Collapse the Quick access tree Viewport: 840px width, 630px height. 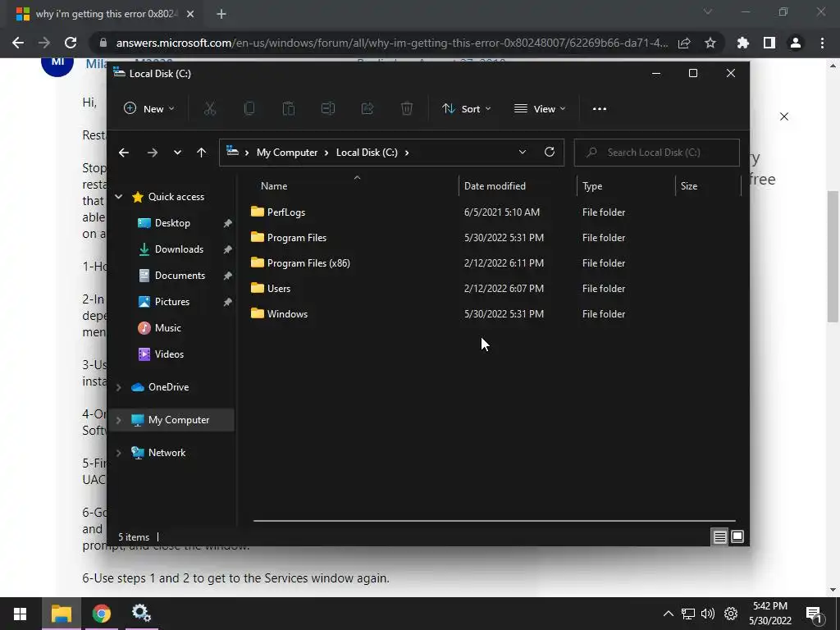[118, 197]
